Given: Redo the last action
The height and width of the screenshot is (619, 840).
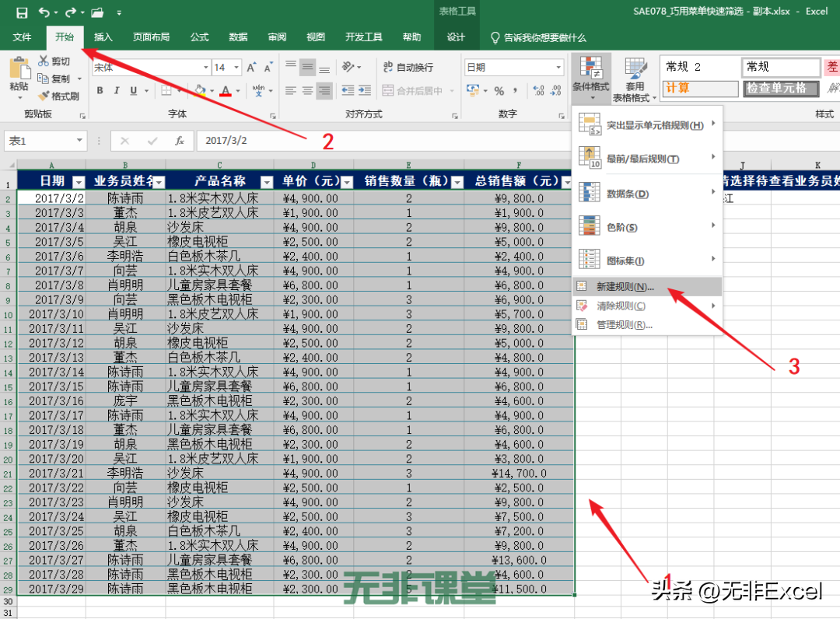Looking at the screenshot, I should tap(71, 12).
